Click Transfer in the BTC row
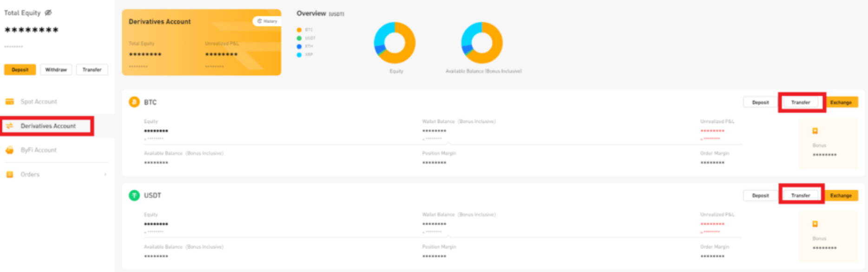 coord(801,102)
